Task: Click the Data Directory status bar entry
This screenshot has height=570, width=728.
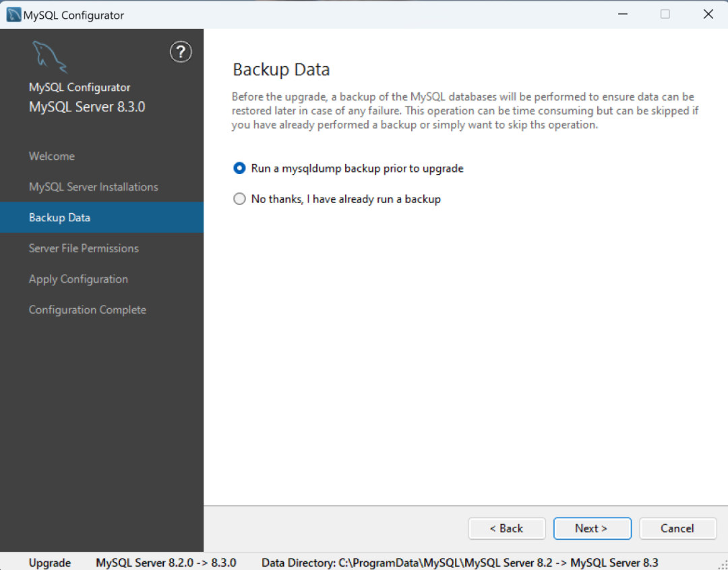Action: coord(460,563)
